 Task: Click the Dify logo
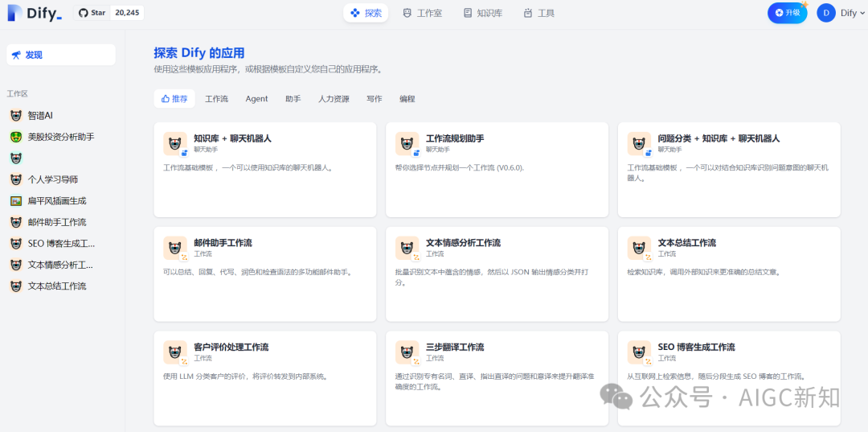[x=35, y=14]
